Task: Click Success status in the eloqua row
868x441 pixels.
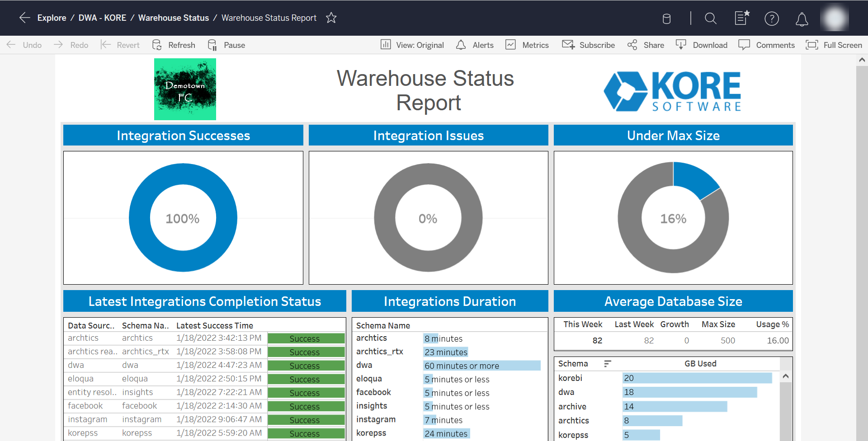Action: (x=306, y=379)
